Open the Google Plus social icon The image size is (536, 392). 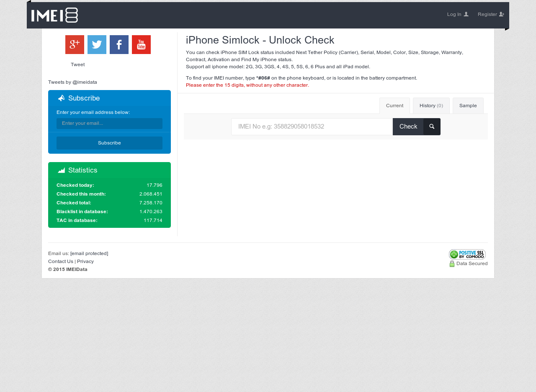75,44
